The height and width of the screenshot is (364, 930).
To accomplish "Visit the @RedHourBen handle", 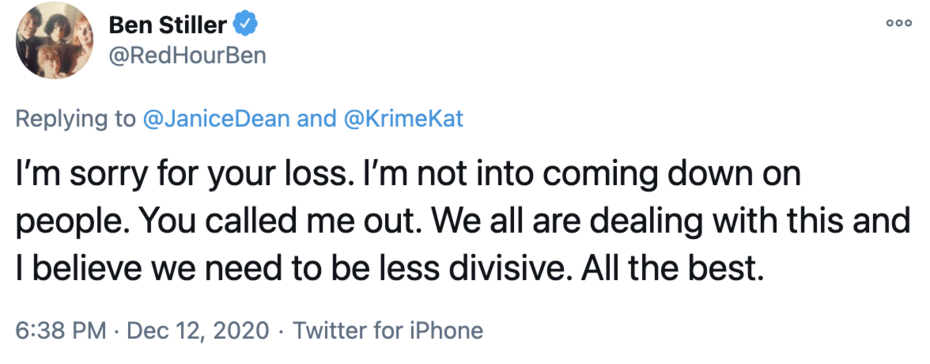I will [x=187, y=56].
